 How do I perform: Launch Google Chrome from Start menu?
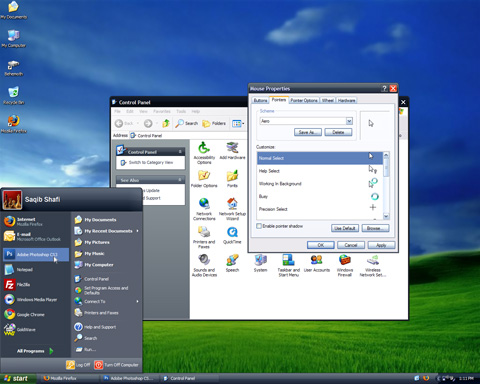[36, 314]
